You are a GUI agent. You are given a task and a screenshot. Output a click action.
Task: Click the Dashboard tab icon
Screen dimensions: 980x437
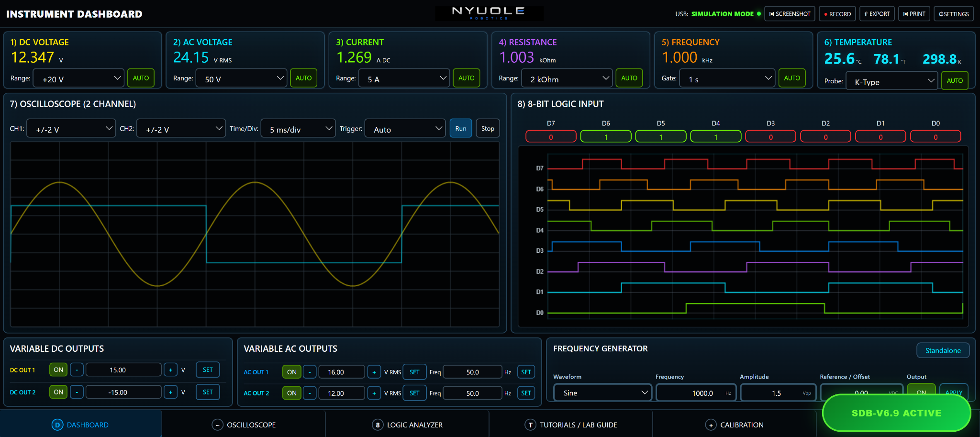click(57, 425)
